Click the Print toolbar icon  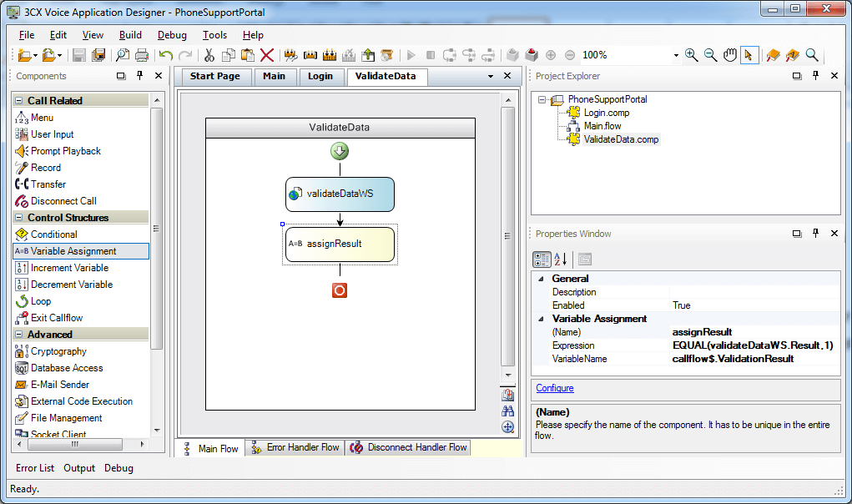142,55
